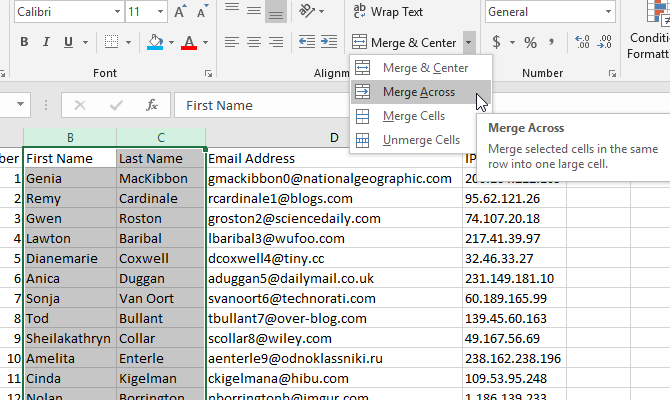Select column B header

(x=70, y=138)
